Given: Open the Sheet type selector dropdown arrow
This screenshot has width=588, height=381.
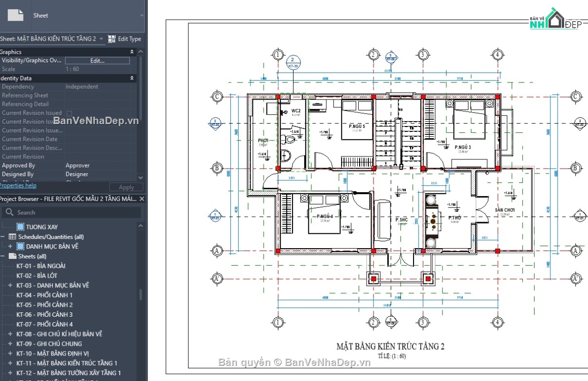Looking at the screenshot, I should pyautogui.click(x=142, y=16).
